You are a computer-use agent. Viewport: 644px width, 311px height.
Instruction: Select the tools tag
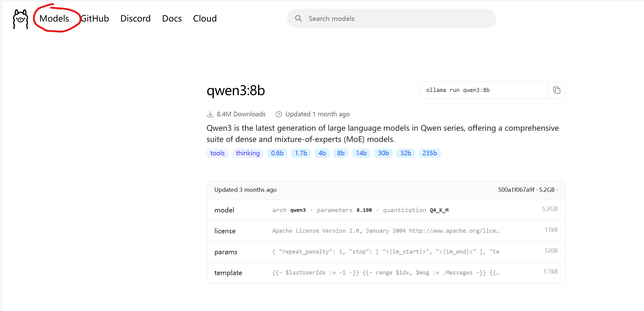tap(217, 153)
